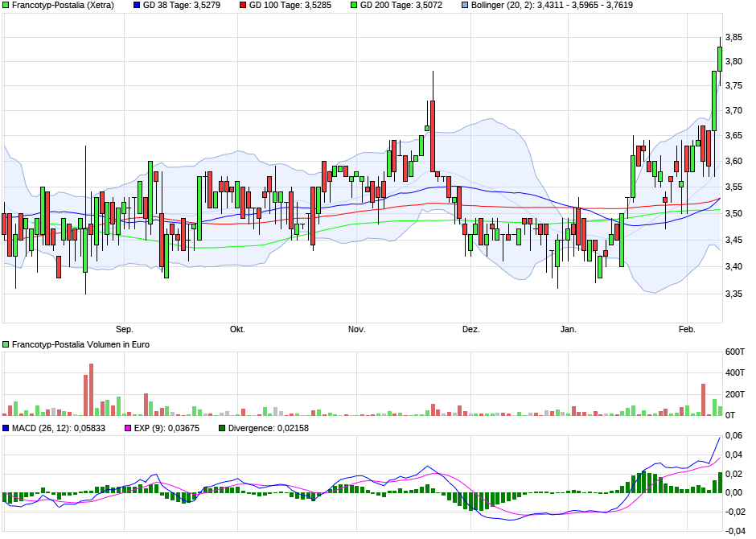
Task: Select the 'Francotyp-Postalia (Xetra)' legend text
Action: [64, 6]
